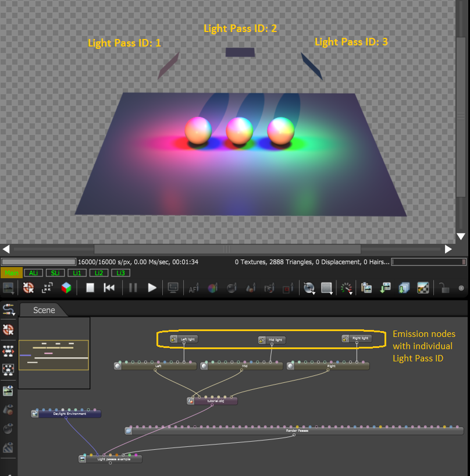Open the zoom tool dropdown arrow
The height and width of the screenshot is (476, 470).
(315, 293)
